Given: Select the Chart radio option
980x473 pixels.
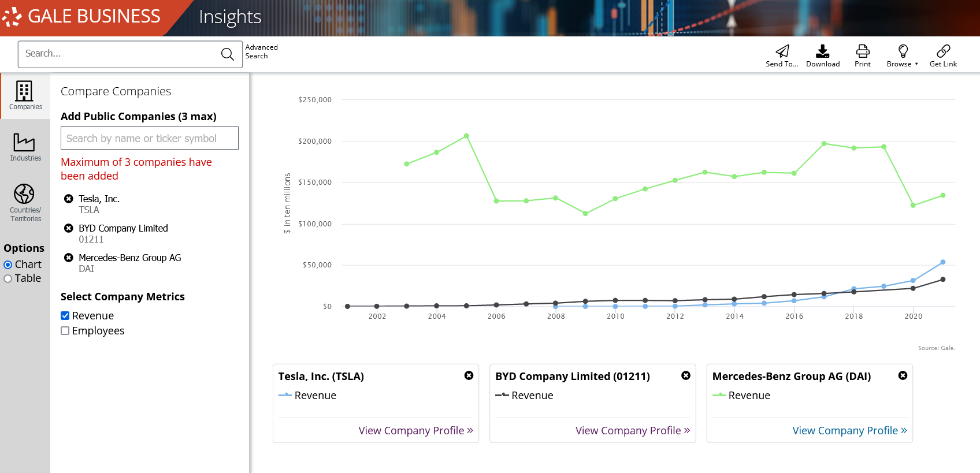Looking at the screenshot, I should [x=8, y=265].
